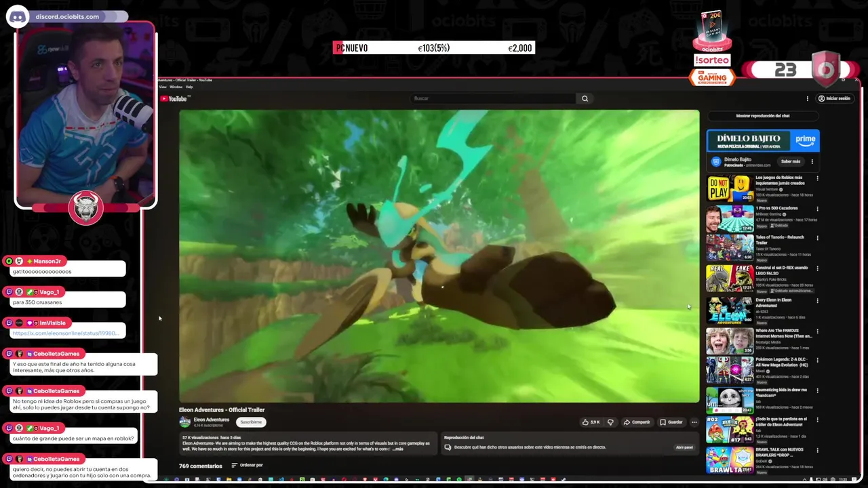Open Ordenar por sort dropdown

click(x=247, y=465)
